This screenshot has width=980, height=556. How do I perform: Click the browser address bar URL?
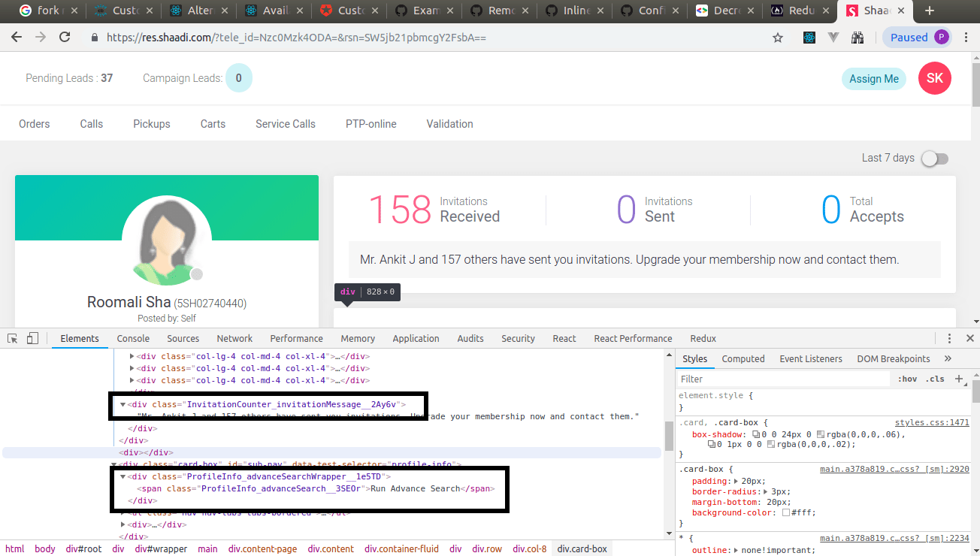(x=297, y=38)
